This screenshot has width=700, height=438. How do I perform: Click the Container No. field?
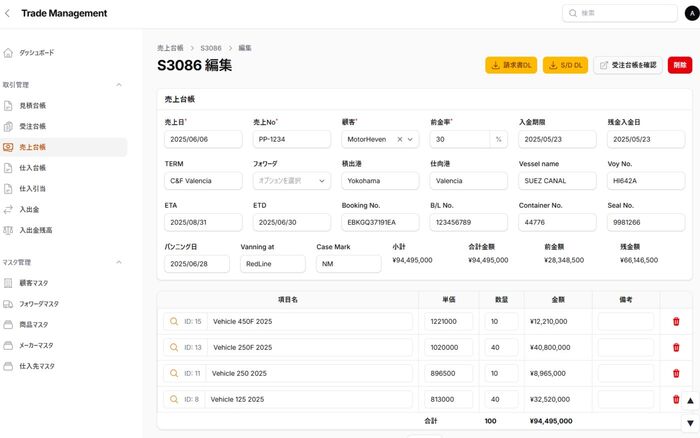coord(557,222)
